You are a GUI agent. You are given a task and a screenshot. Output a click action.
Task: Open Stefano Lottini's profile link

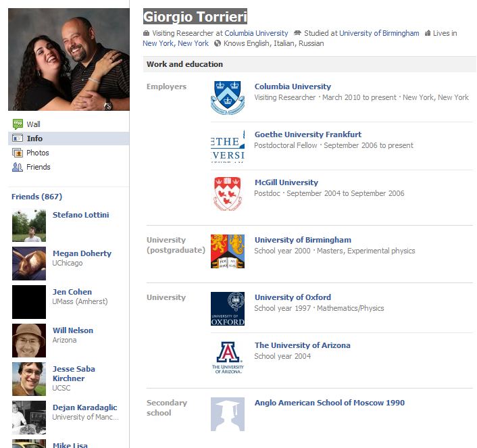80,215
